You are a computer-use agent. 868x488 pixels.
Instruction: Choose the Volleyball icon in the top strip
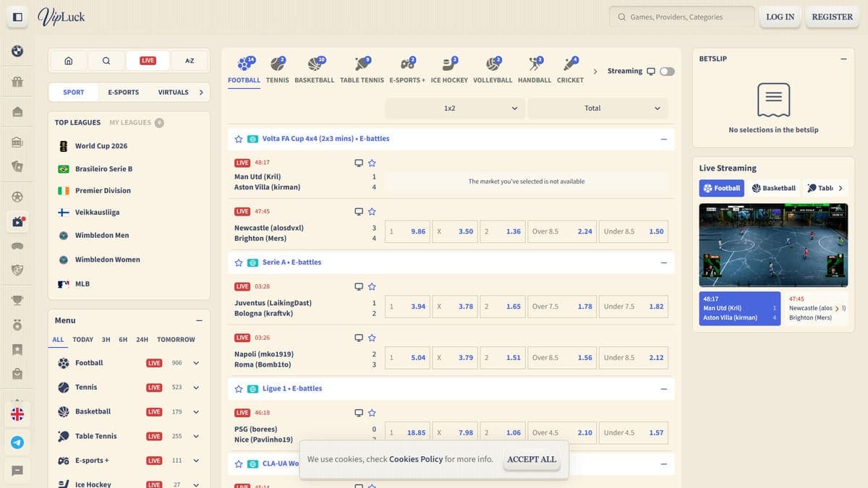(493, 64)
